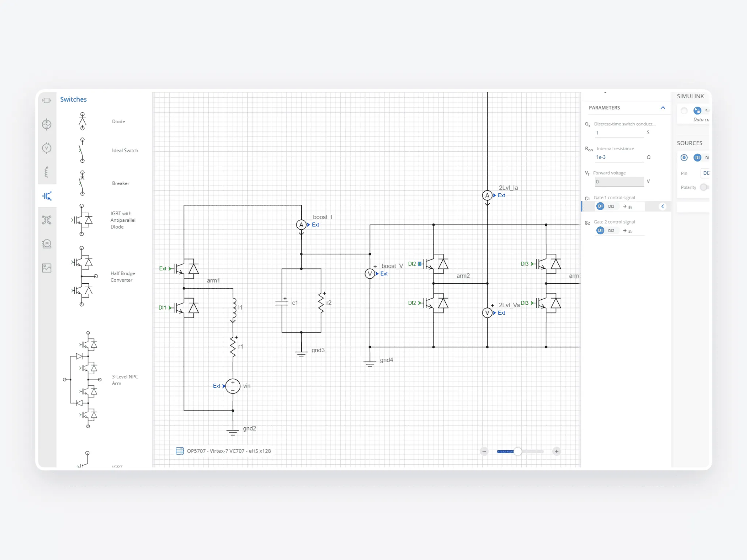Pick the Ideal Switch symbol from the library
The image size is (747, 560).
click(82, 150)
